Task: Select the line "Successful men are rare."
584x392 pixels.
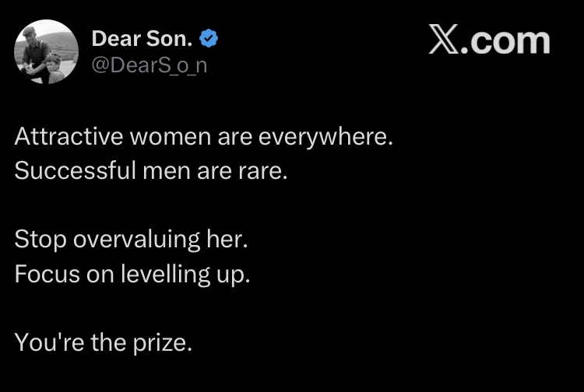Action: click(x=151, y=170)
